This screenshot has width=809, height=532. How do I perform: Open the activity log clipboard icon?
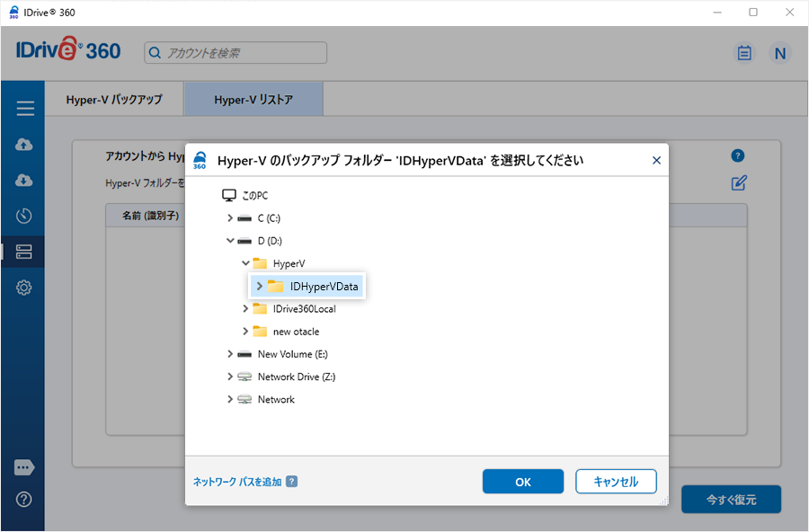(744, 53)
